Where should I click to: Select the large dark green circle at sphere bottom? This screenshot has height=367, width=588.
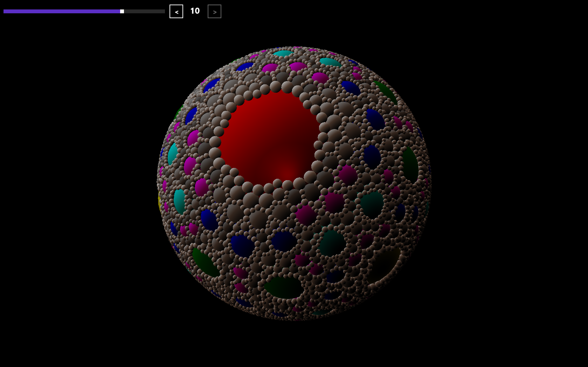(x=284, y=287)
